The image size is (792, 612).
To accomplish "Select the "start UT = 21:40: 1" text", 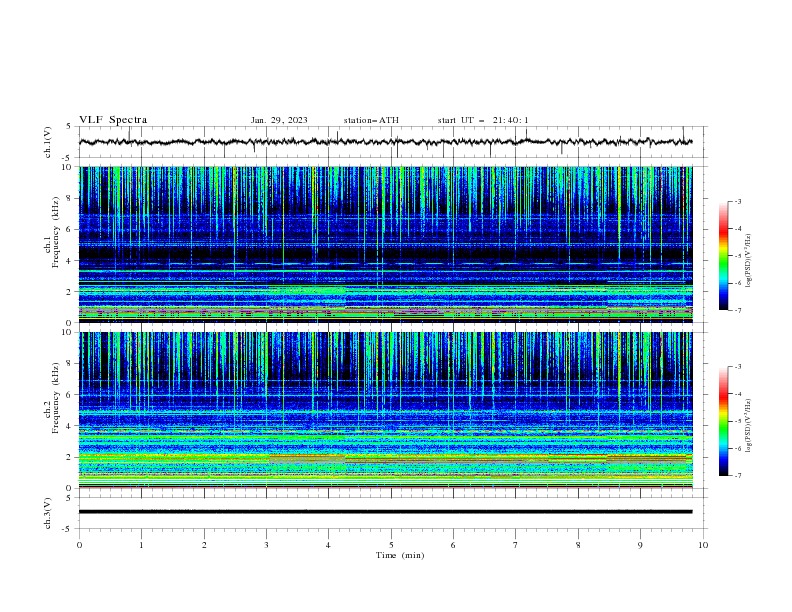I will [x=483, y=120].
